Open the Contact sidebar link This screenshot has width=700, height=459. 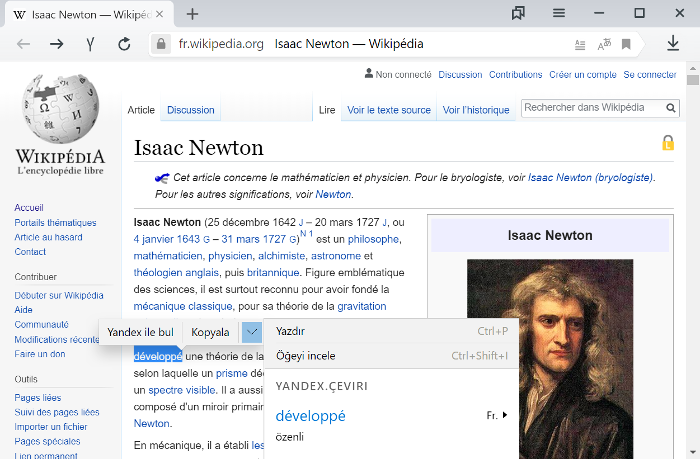tap(30, 252)
